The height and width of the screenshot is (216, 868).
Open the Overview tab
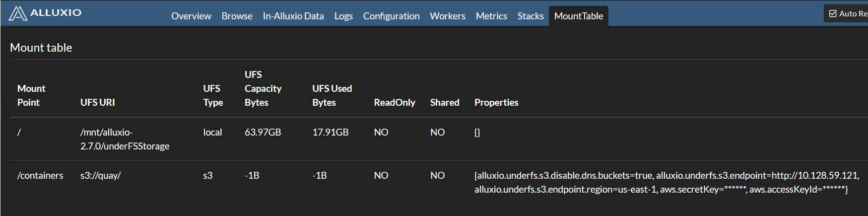tap(191, 16)
